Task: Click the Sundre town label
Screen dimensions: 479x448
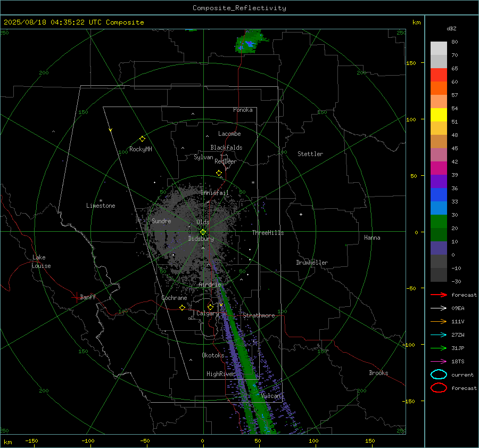Action: 161,221
